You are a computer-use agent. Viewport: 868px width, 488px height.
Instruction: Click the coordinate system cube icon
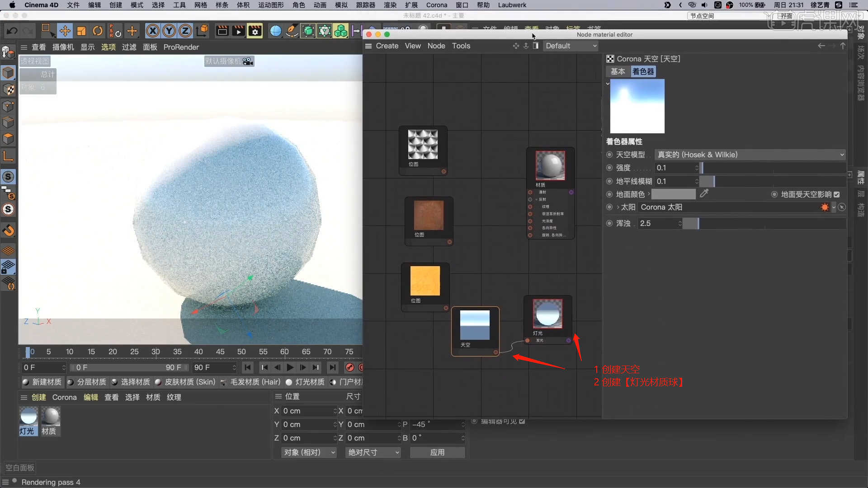[203, 30]
